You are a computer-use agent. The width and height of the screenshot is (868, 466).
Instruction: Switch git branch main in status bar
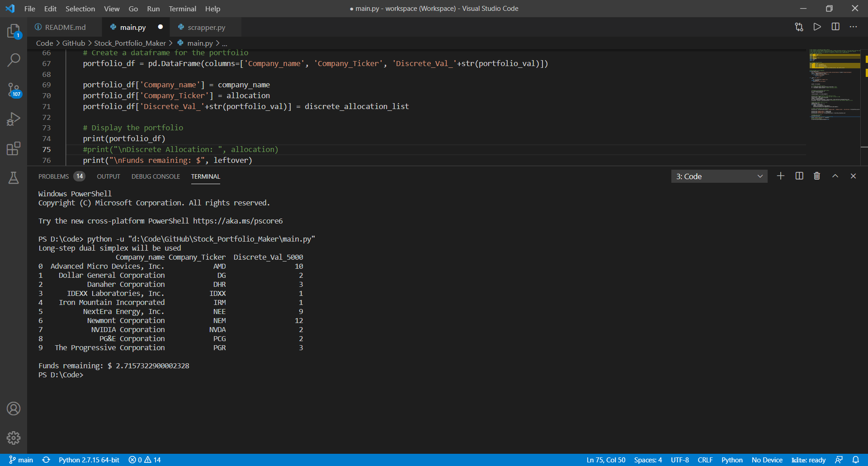tap(21, 460)
